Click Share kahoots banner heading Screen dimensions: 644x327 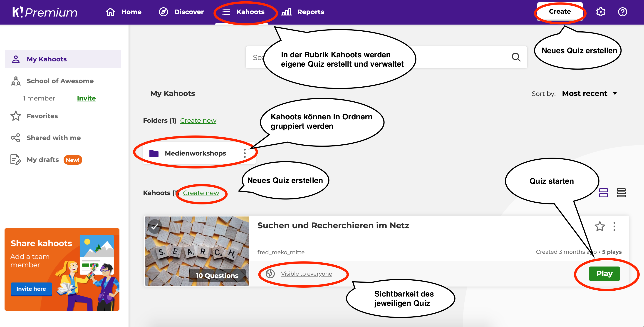click(x=41, y=243)
